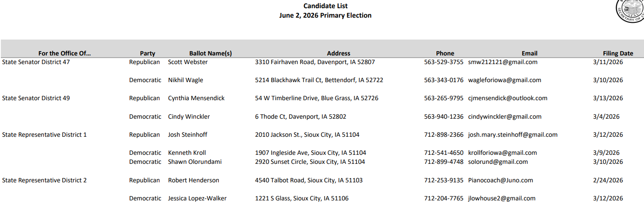The width and height of the screenshot is (644, 209).
Task: Click the Pianocoach@Juno.com email
Action: coord(500,180)
